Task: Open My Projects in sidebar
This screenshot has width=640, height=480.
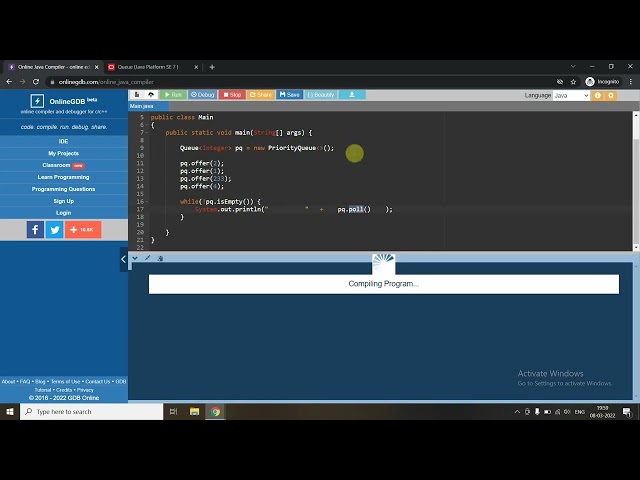Action: [x=64, y=153]
